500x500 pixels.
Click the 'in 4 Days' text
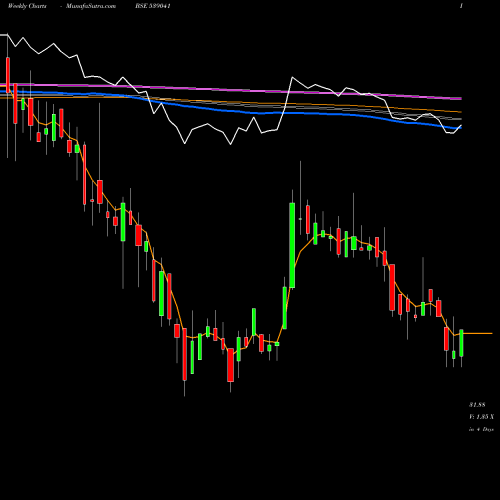pos(481,429)
